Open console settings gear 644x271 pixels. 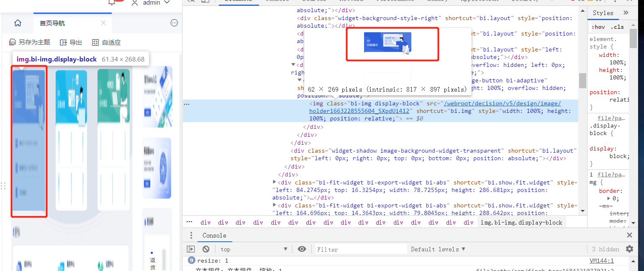630,249
